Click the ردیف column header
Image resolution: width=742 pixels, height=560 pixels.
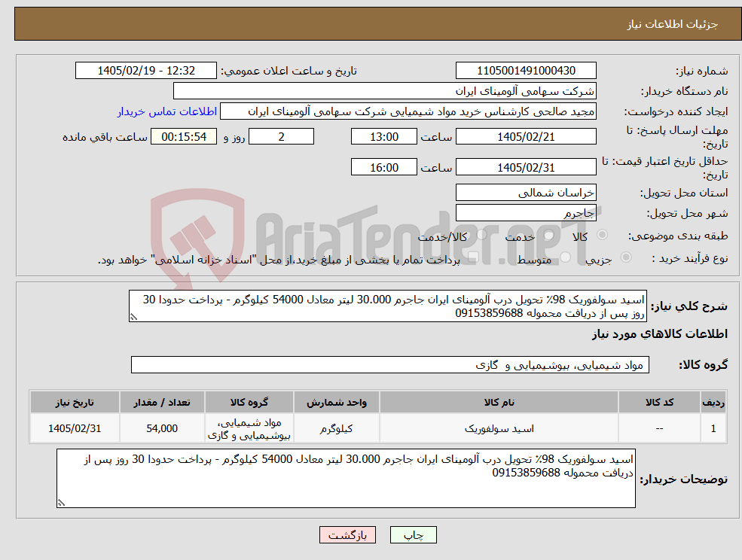713,402
